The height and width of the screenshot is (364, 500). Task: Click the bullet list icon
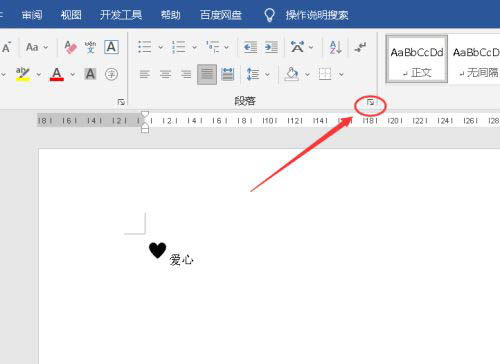145,47
